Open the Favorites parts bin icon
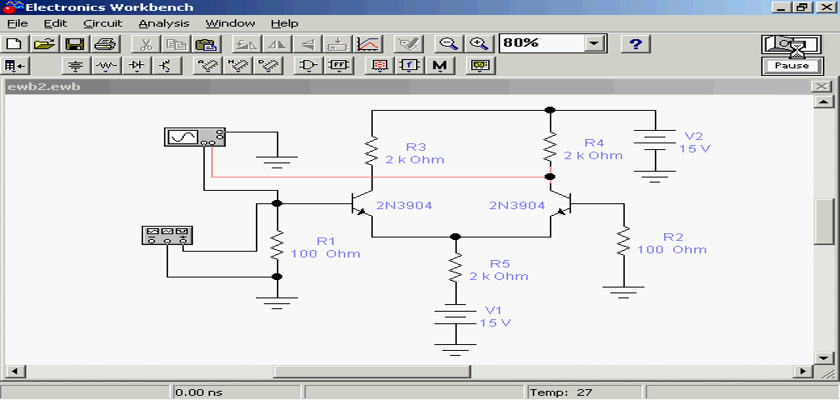This screenshot has width=840, height=400. (x=16, y=66)
